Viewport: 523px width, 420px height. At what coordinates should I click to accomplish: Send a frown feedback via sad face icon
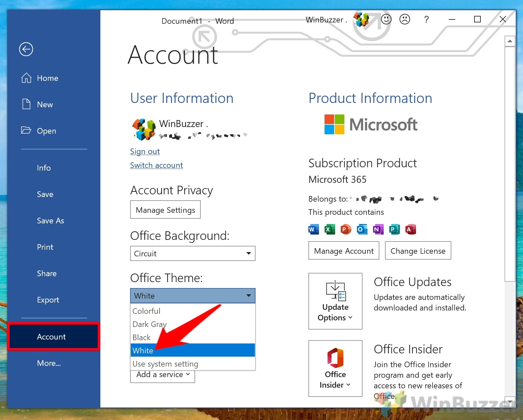click(x=404, y=19)
